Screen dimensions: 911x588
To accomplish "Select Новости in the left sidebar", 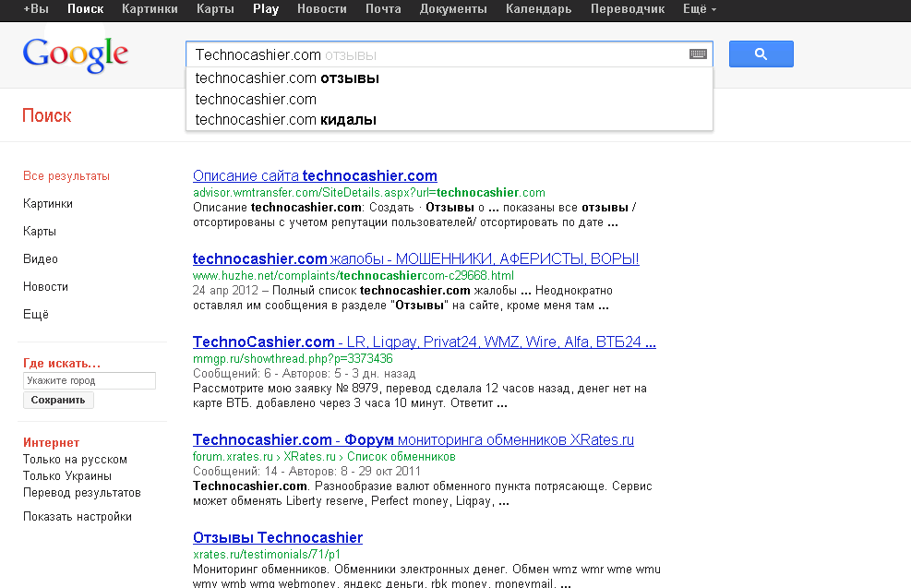I will point(45,286).
